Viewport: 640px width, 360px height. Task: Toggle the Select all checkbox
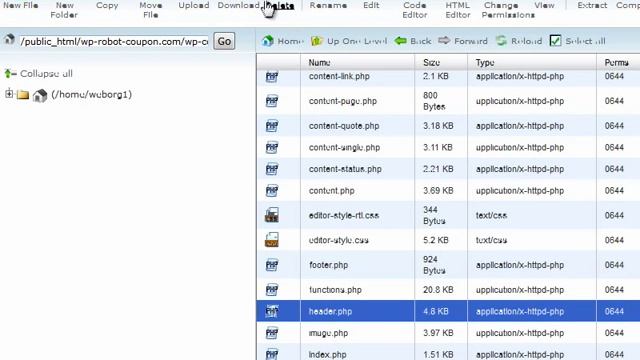[555, 41]
